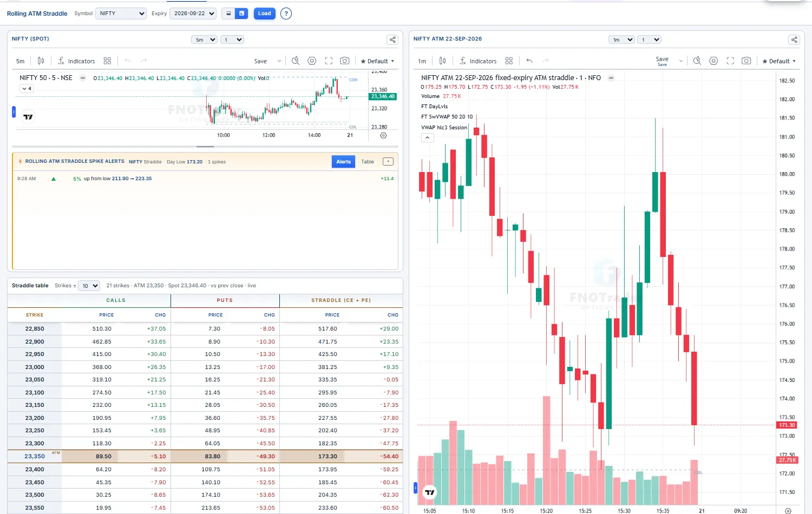812x514 pixels.
Task: Switch to the stacked layout view toggle
Action: pos(228,14)
